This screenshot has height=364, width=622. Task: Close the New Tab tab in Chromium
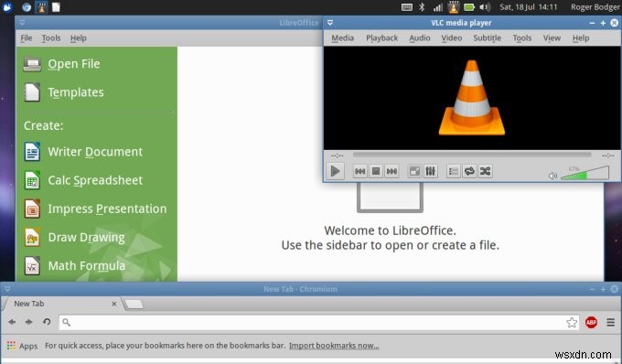113,304
